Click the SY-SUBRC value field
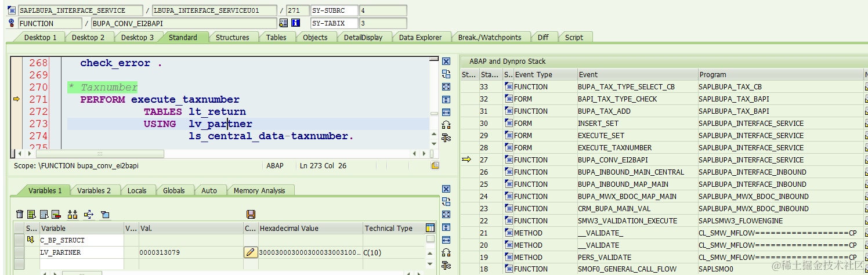 [x=383, y=10]
